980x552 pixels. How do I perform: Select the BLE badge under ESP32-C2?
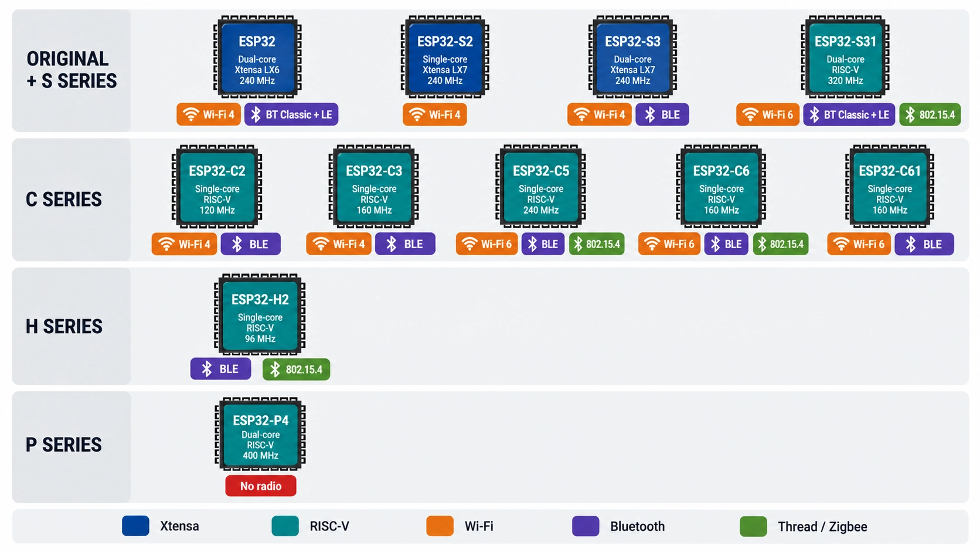[x=251, y=244]
